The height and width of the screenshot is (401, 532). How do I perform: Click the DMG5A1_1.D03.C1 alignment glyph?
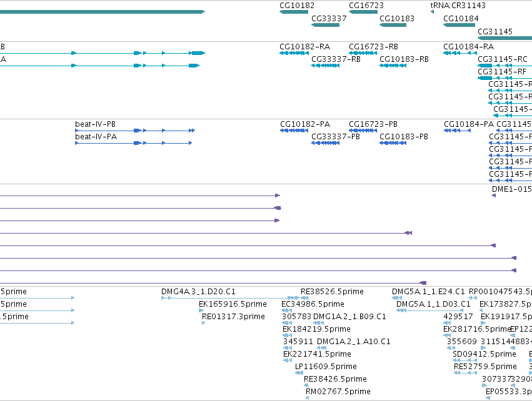pos(429,310)
